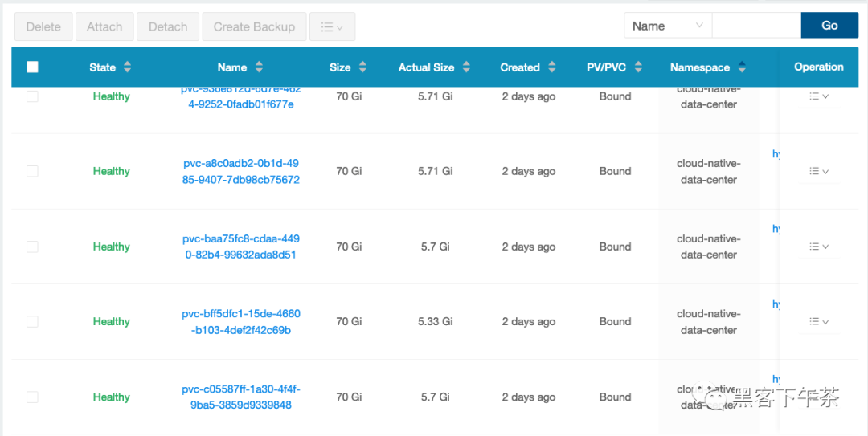Click Bound status in pvc-a8c0adb2 row

coord(615,172)
